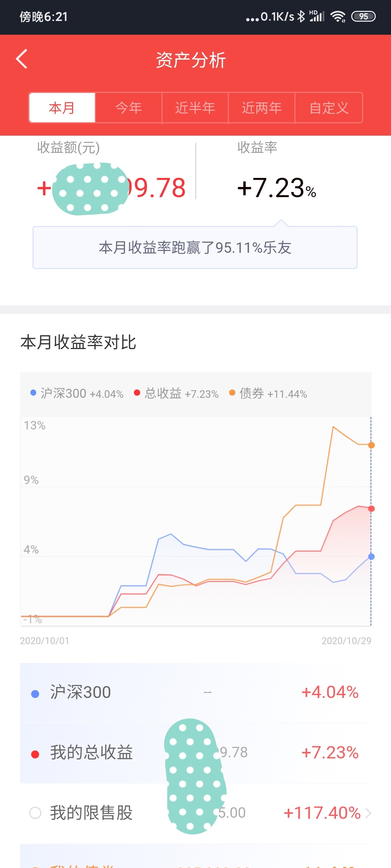
Task: Switch to the 今年 tab
Action: pyautogui.click(x=129, y=108)
